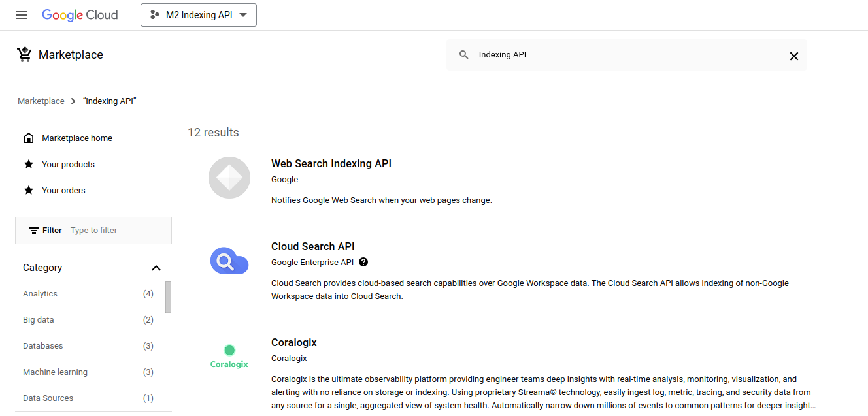Image resolution: width=868 pixels, height=416 pixels.
Task: Click the search magnifier icon
Action: [x=463, y=55]
